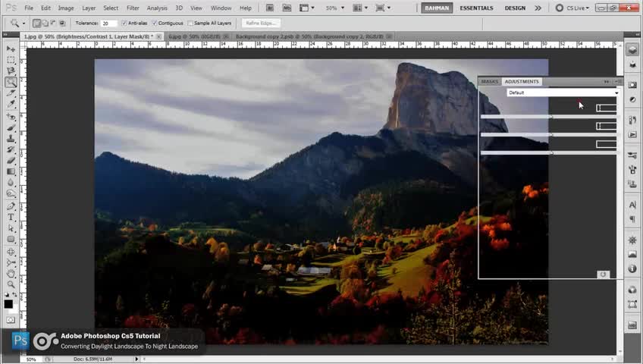Open the Analysis menu

click(x=157, y=8)
